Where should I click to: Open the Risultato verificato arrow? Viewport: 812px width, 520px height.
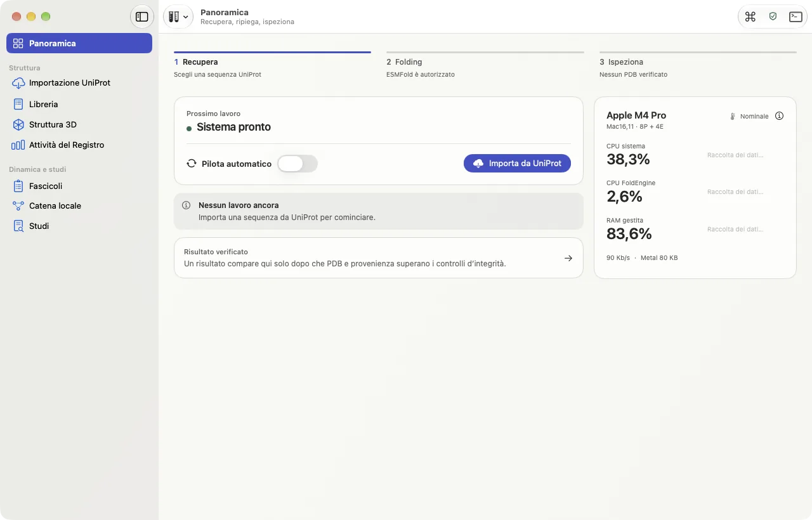coord(568,258)
